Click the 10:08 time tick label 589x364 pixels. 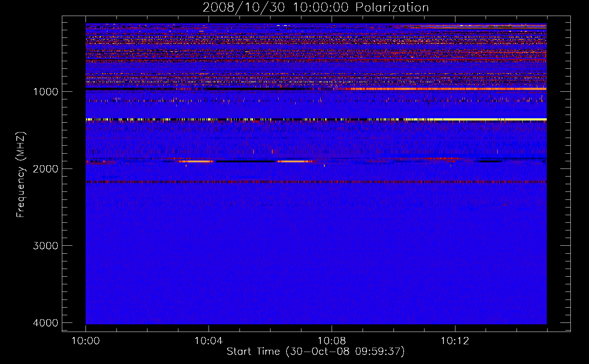332,341
